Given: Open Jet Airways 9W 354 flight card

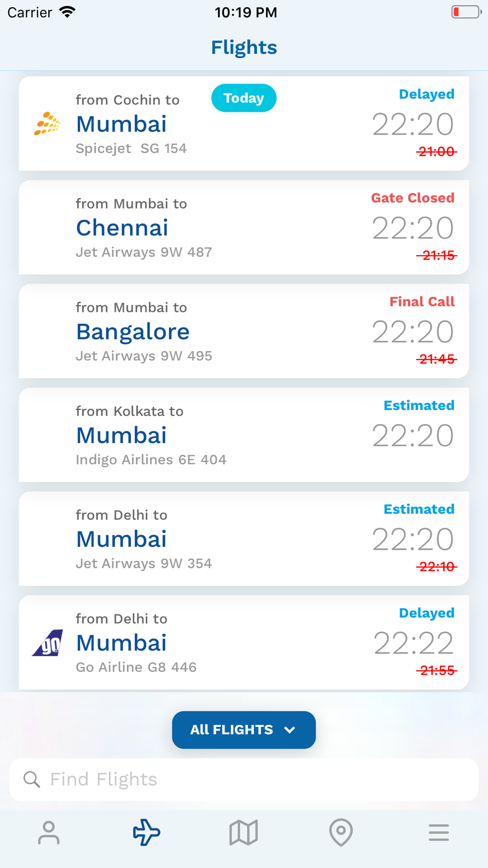Looking at the screenshot, I should tap(244, 538).
